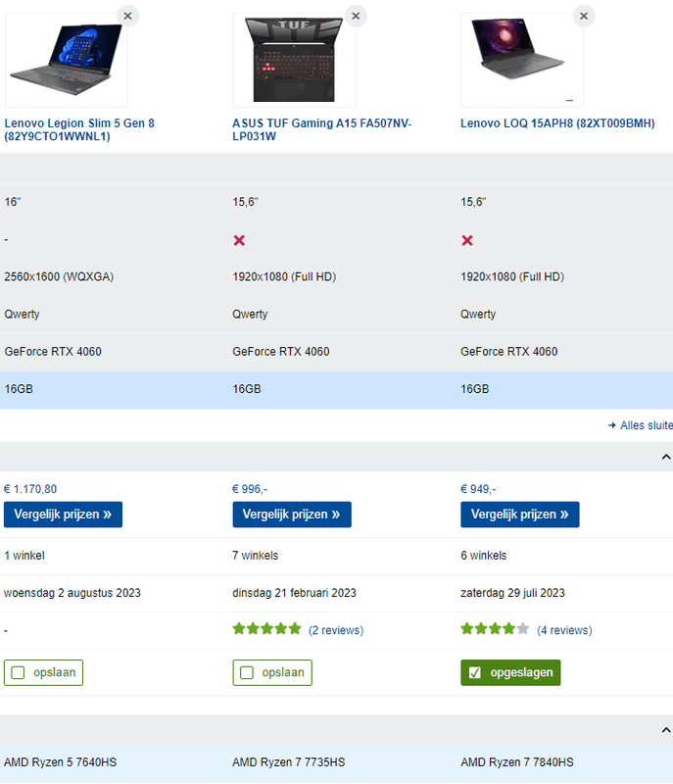Select the zaterdag 29 juli 2023 date
The image size is (673, 784).
(x=512, y=593)
